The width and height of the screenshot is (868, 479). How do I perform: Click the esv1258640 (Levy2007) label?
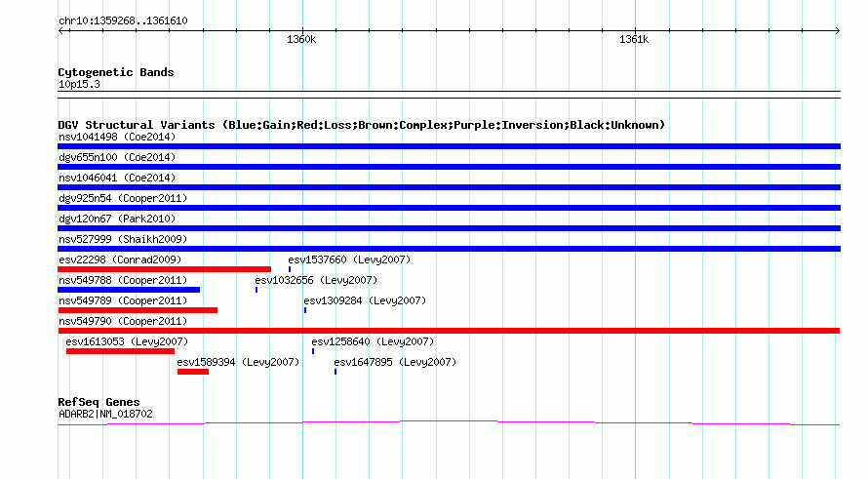(x=373, y=341)
